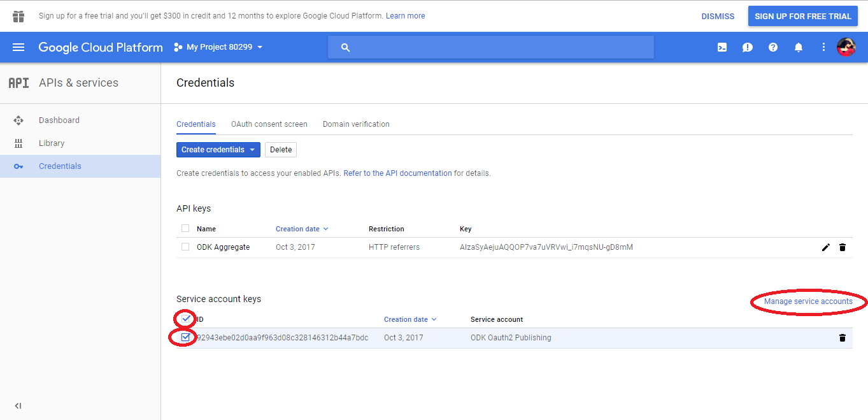Click the Dashboard sidebar icon
Image resolution: width=868 pixels, height=420 pixels.
point(18,120)
